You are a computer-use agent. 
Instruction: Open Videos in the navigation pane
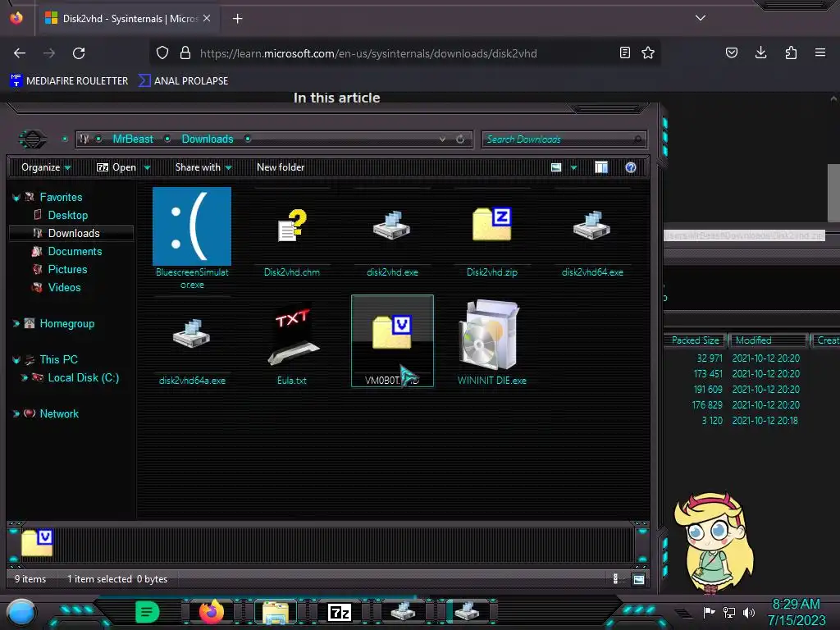click(64, 288)
